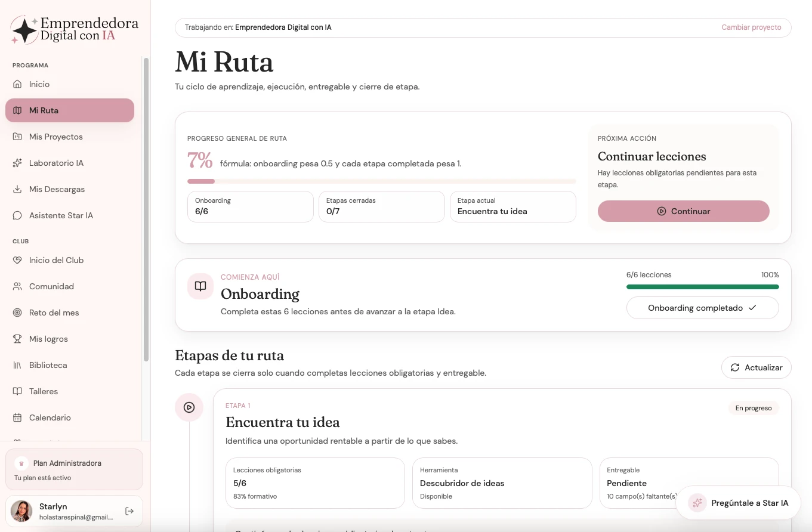The image size is (812, 532).
Task: Click the Actualizar refresh button
Action: click(756, 367)
